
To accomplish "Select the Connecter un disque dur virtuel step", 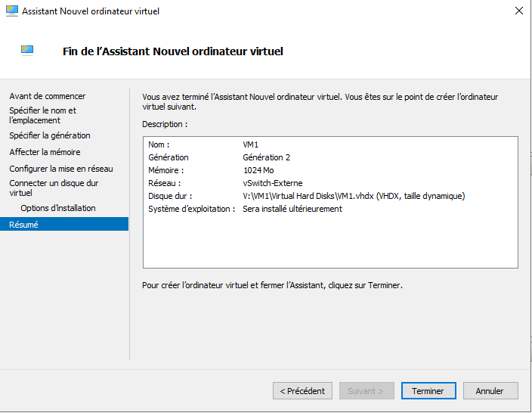I will [53, 188].
